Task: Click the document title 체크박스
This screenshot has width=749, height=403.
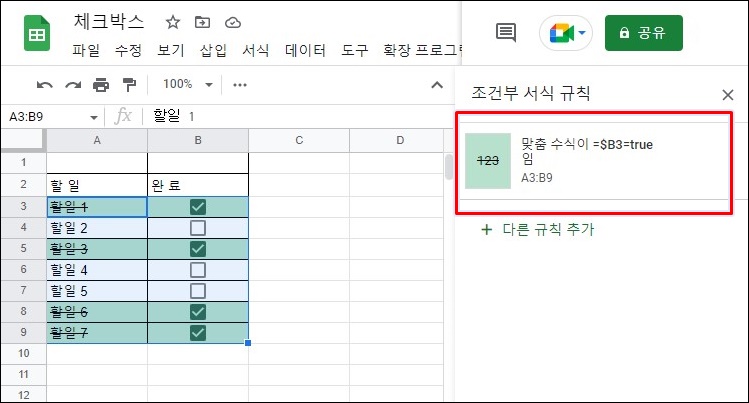Action: pos(108,21)
